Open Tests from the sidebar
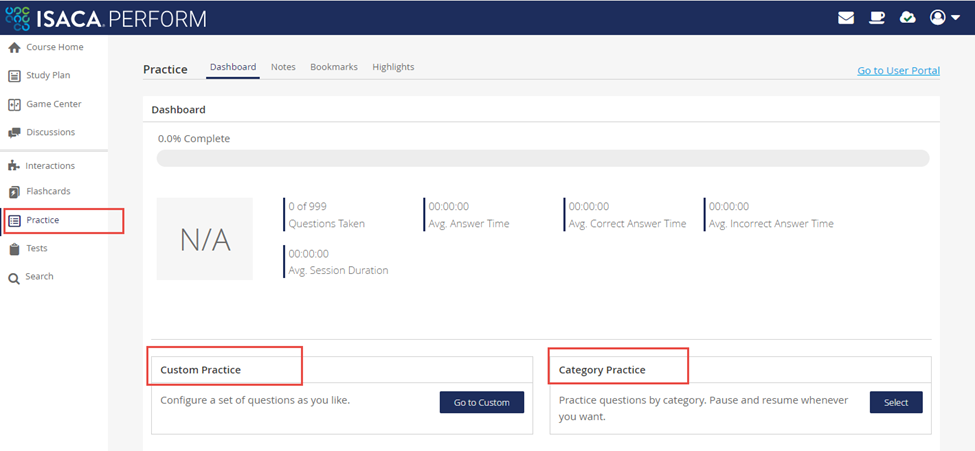975x451 pixels. point(36,248)
